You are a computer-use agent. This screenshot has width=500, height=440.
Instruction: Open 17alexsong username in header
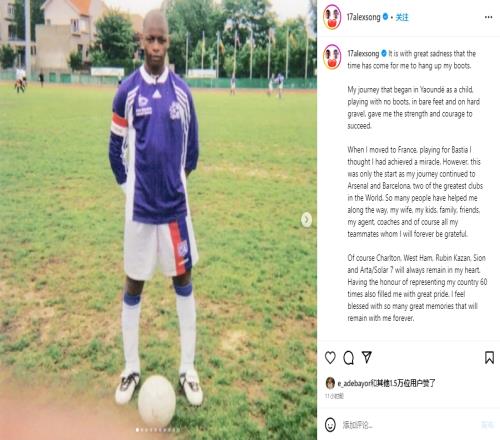point(364,17)
